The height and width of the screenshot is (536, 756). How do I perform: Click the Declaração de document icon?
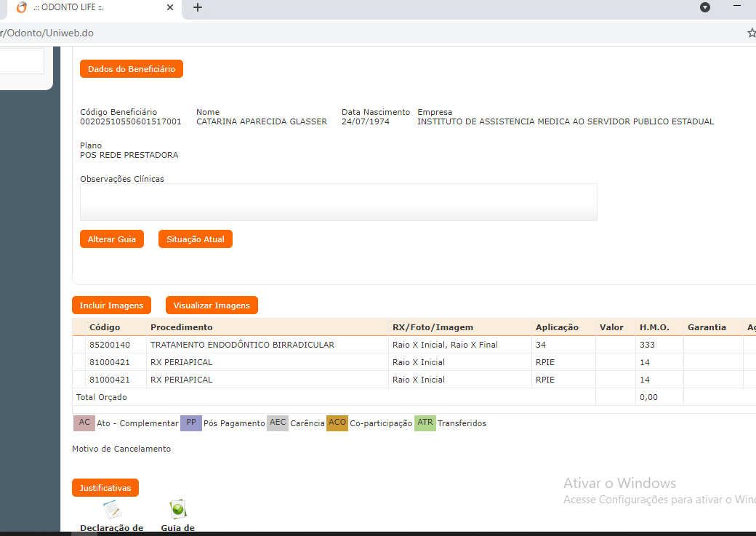(x=111, y=510)
